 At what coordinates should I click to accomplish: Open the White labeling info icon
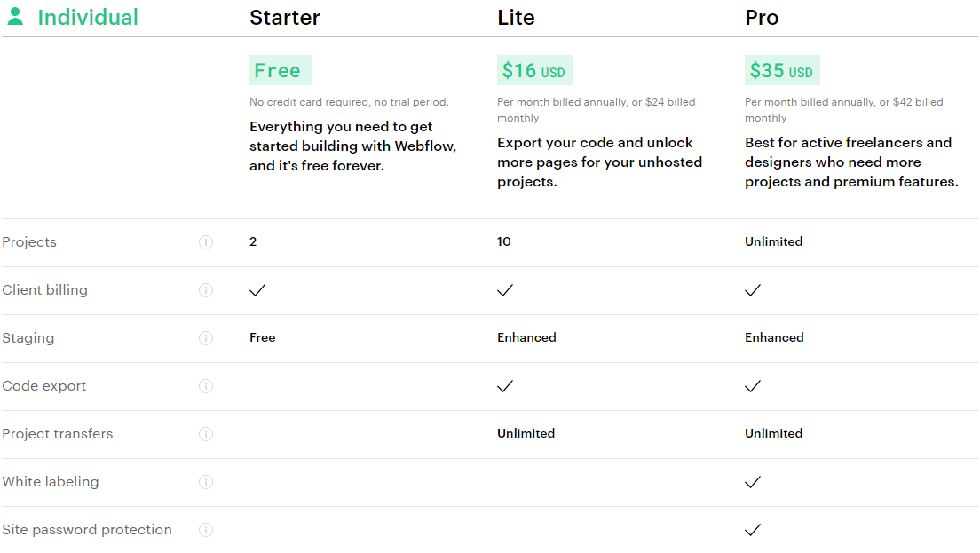206,482
